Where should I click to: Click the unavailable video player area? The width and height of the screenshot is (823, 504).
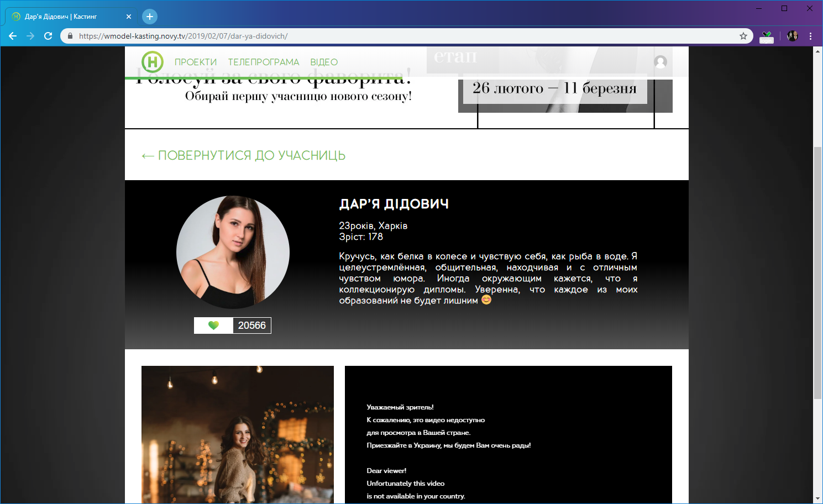[509, 434]
